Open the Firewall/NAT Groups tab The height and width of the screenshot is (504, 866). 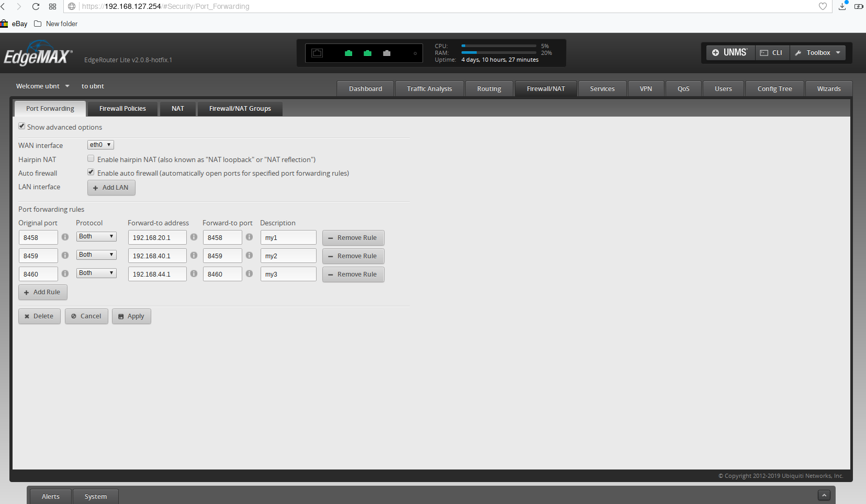pos(240,108)
